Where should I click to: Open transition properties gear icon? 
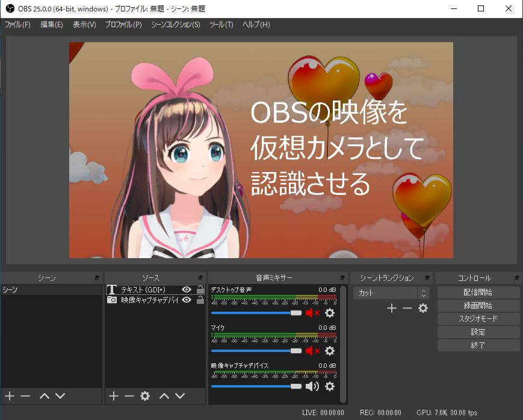click(x=423, y=308)
